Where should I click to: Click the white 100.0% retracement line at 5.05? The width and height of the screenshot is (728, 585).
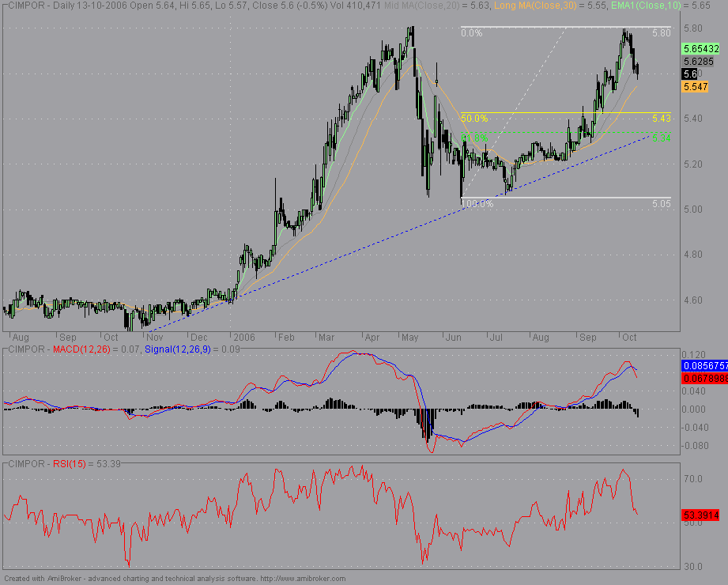coord(565,198)
